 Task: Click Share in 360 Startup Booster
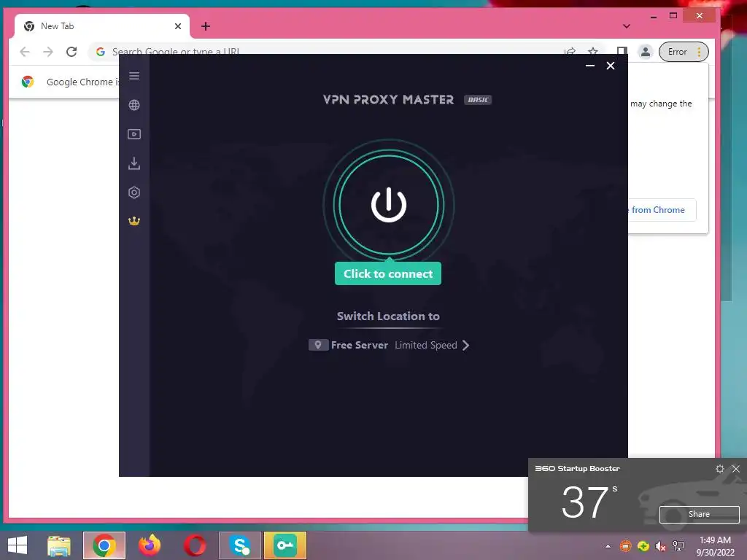pyautogui.click(x=699, y=514)
